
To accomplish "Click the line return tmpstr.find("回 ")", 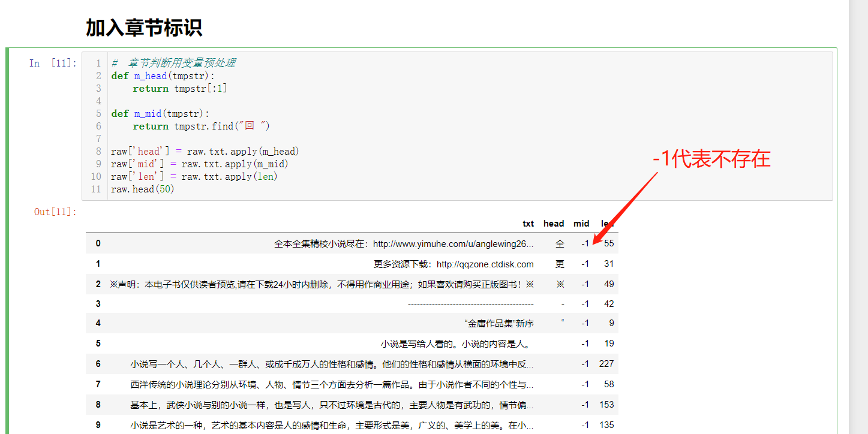I will tap(202, 126).
